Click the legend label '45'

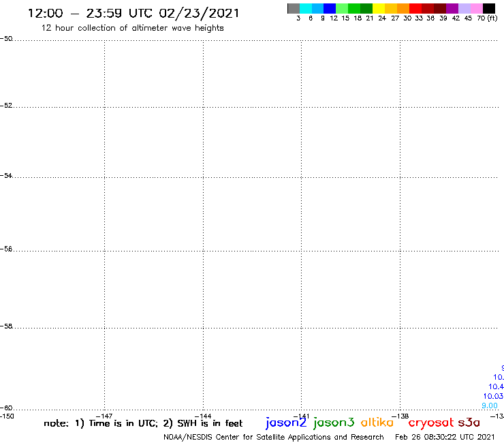click(468, 18)
